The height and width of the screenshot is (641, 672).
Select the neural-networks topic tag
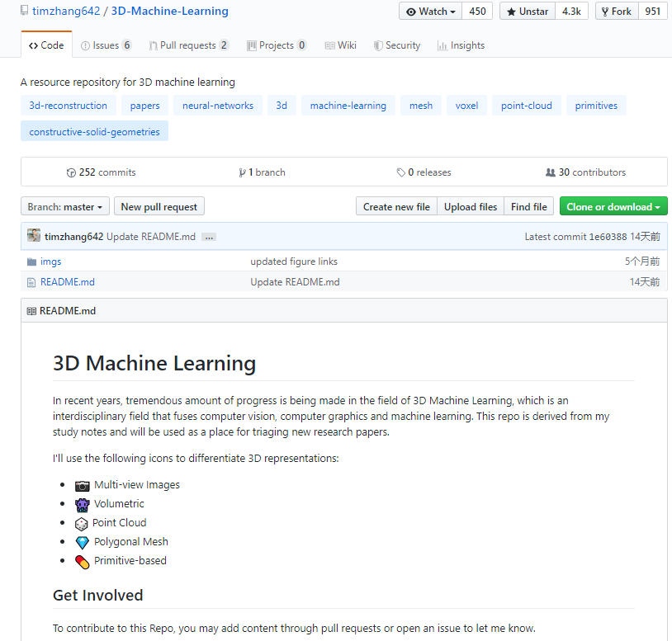(x=218, y=106)
